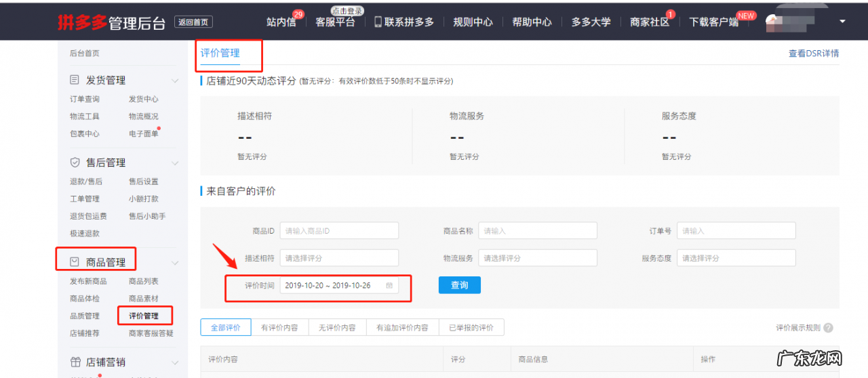
Task: Open 包裹中心
Action: 85,133
